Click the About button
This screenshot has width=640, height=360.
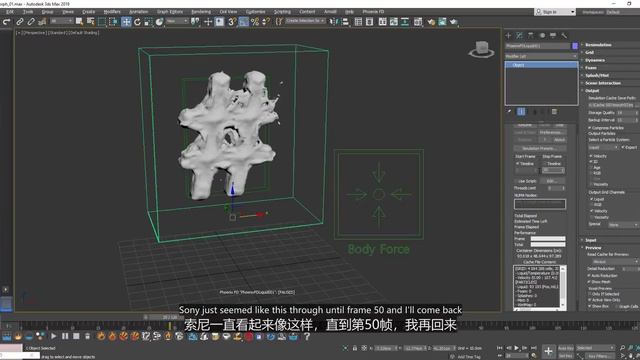[559, 140]
